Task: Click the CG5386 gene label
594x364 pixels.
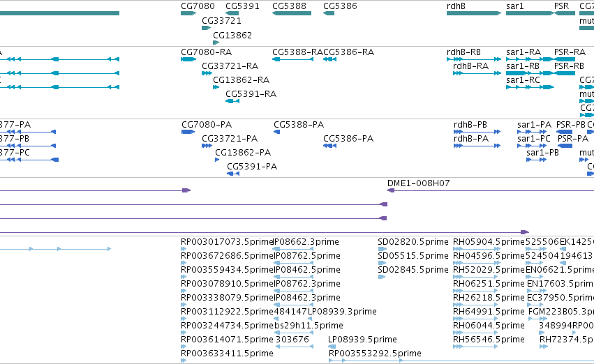Action: tap(340, 6)
